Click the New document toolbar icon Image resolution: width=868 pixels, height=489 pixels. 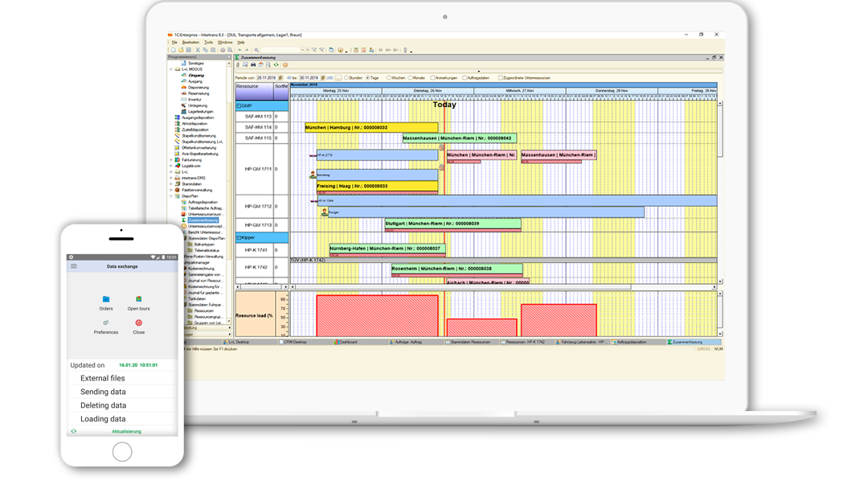pyautogui.click(x=174, y=50)
